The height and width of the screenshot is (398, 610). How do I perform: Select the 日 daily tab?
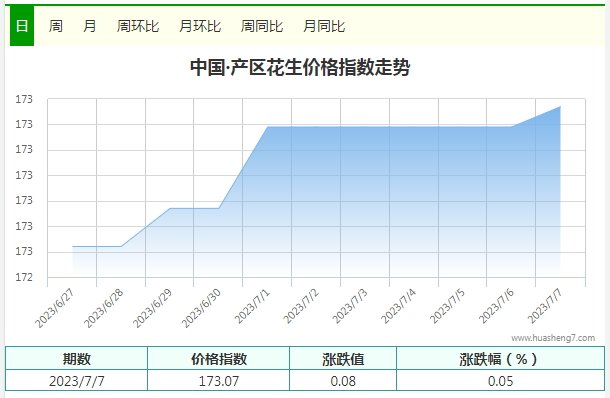[22, 26]
